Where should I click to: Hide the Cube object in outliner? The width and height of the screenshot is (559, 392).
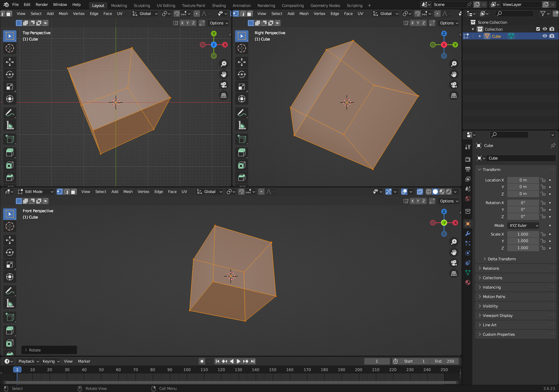tap(545, 36)
